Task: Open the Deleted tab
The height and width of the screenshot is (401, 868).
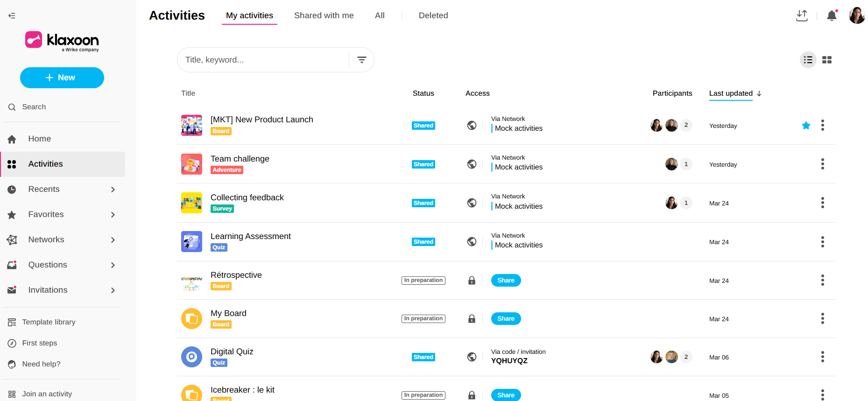Action: pyautogui.click(x=433, y=15)
